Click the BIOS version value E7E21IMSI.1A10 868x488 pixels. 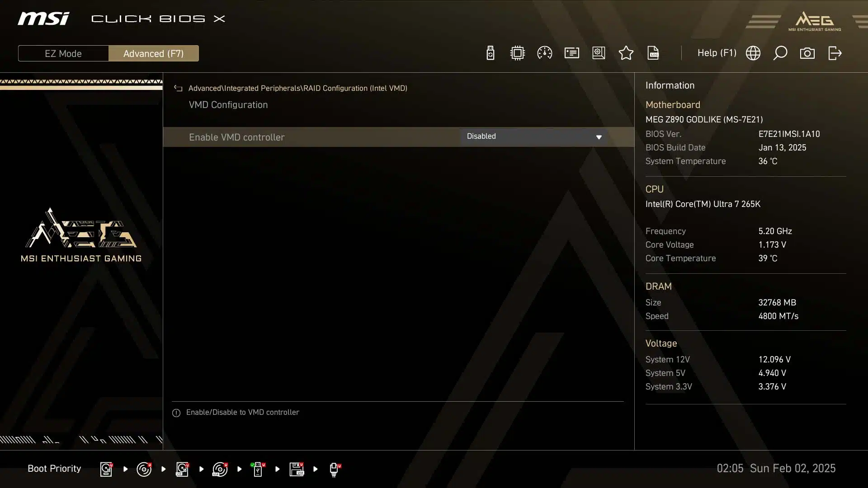(x=789, y=134)
